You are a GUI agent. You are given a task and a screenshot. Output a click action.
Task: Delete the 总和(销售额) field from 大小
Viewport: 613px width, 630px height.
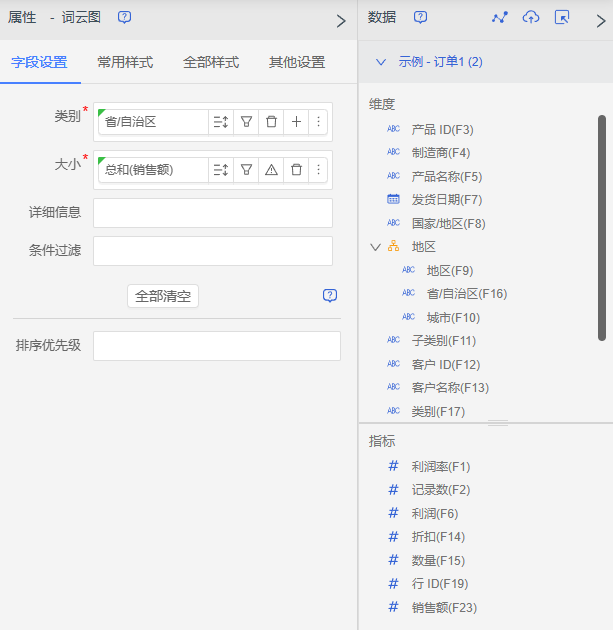(x=296, y=170)
